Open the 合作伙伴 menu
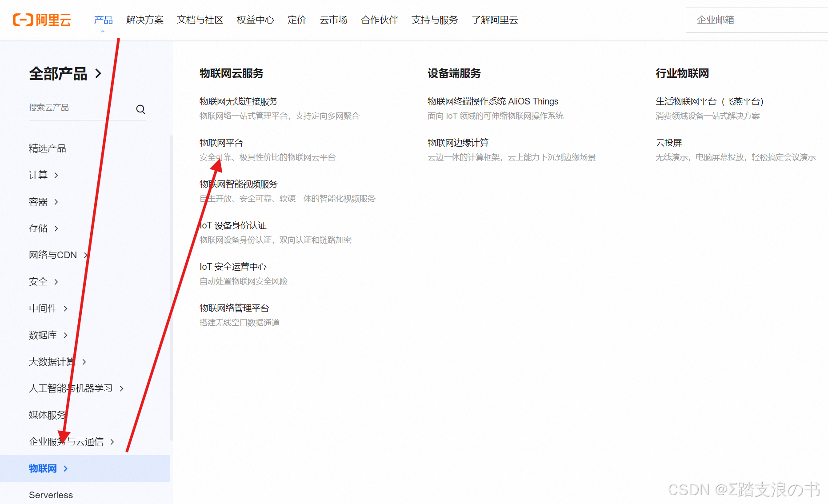The width and height of the screenshot is (828, 504). click(380, 20)
